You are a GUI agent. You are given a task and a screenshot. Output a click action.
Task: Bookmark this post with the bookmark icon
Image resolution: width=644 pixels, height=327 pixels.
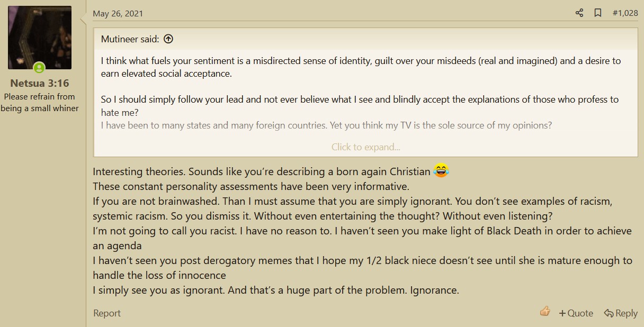point(598,13)
